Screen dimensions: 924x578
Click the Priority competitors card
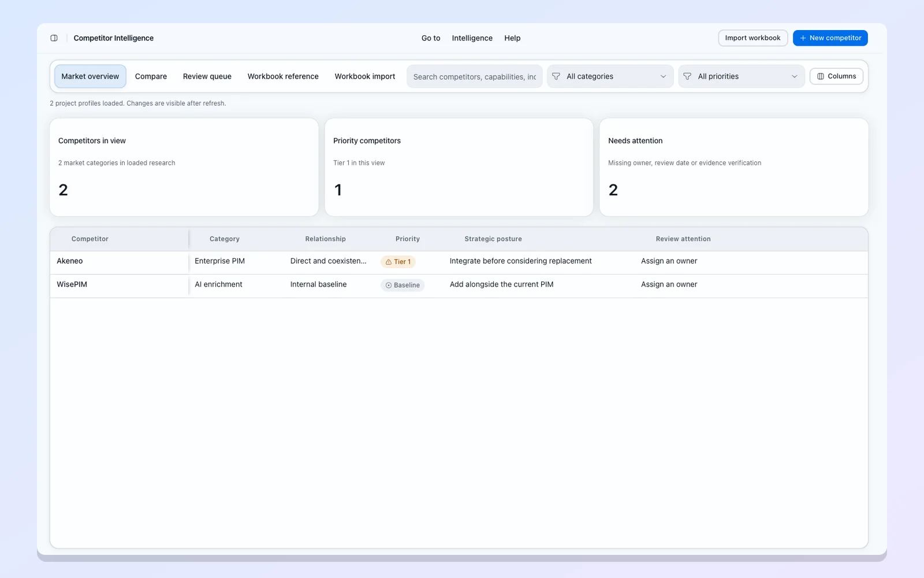click(459, 168)
